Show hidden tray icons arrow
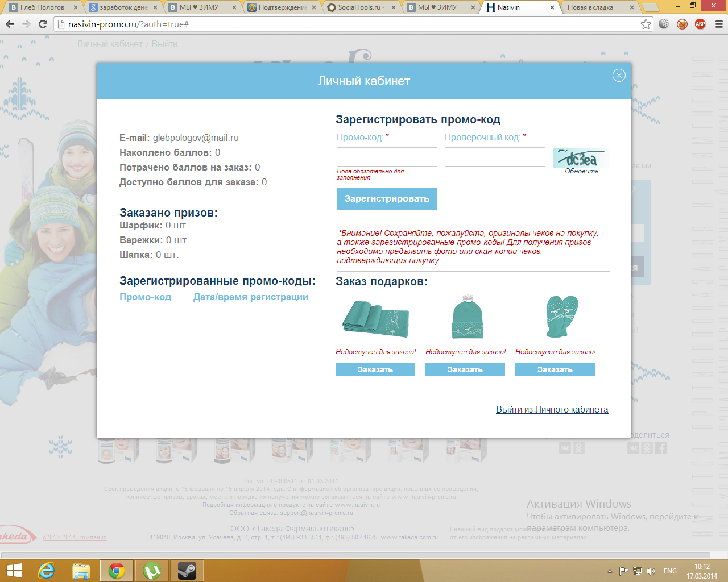 pyautogui.click(x=610, y=571)
